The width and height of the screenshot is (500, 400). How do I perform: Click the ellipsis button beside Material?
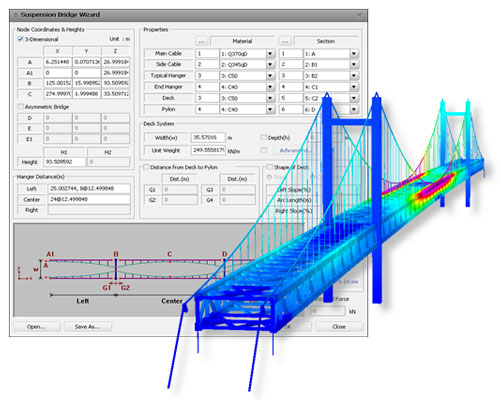coord(201,41)
